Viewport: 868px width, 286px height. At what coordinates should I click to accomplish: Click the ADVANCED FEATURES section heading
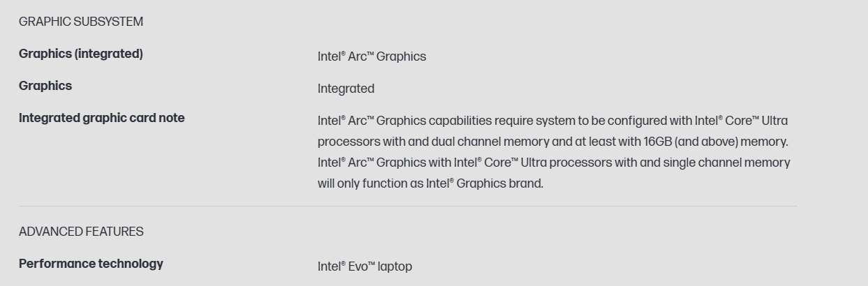(81, 232)
